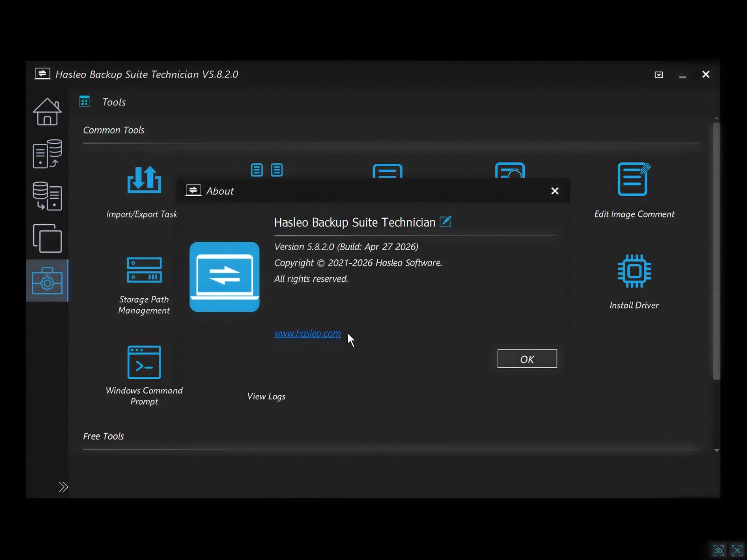Open the Backup section in sidebar
Screen dimensions: 747x560
point(47,154)
